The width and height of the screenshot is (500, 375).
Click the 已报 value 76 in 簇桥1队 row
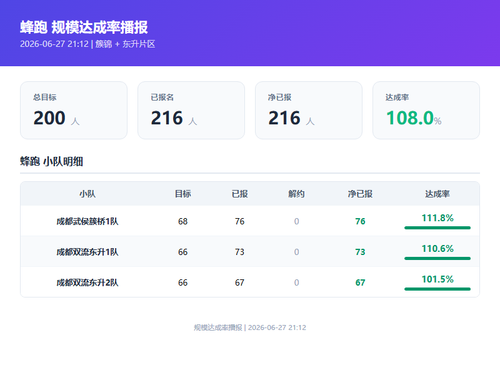[x=240, y=221]
